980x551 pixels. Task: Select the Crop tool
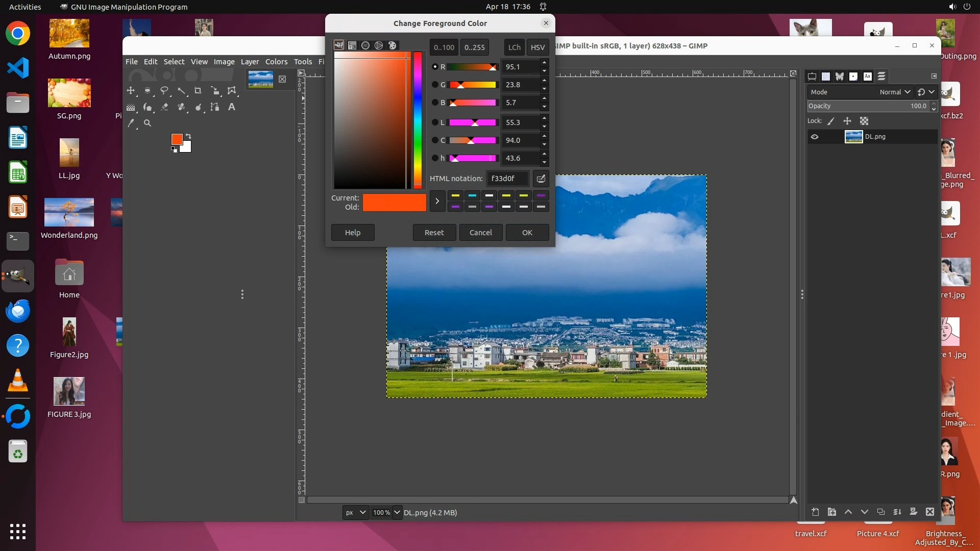(x=198, y=91)
